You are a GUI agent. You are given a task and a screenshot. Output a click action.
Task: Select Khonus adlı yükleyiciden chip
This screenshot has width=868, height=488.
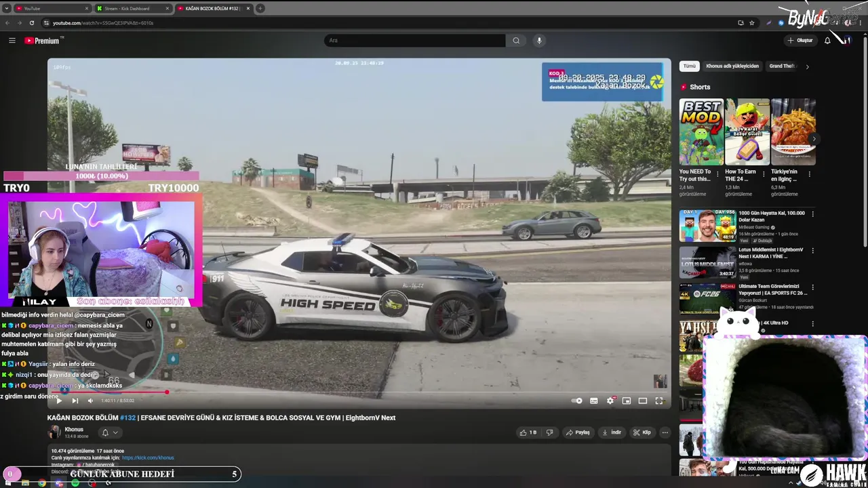(x=732, y=66)
